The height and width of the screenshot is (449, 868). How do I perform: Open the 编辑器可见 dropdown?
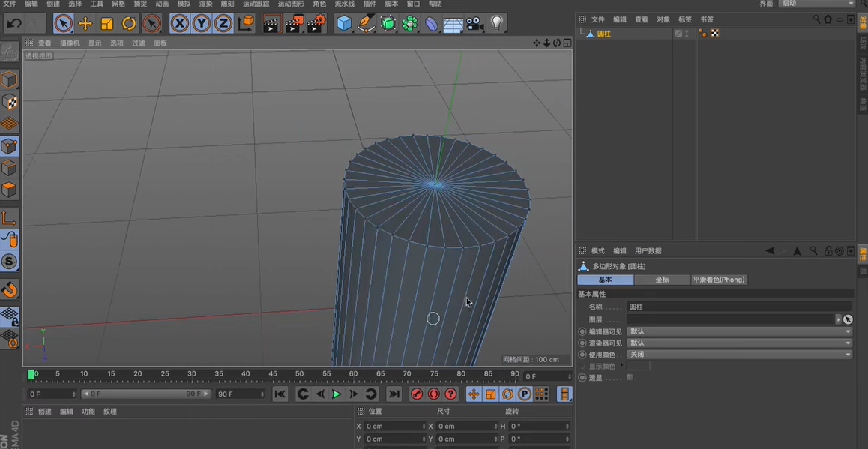point(740,331)
